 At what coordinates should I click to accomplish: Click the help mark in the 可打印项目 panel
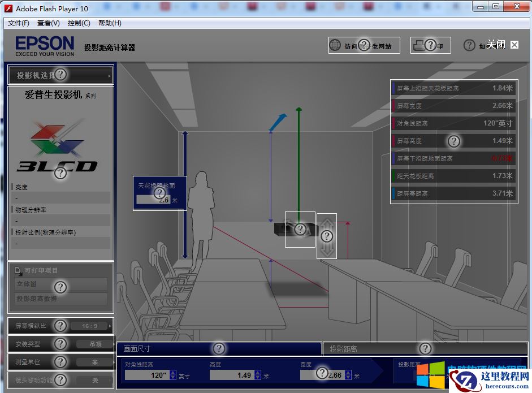(x=60, y=287)
